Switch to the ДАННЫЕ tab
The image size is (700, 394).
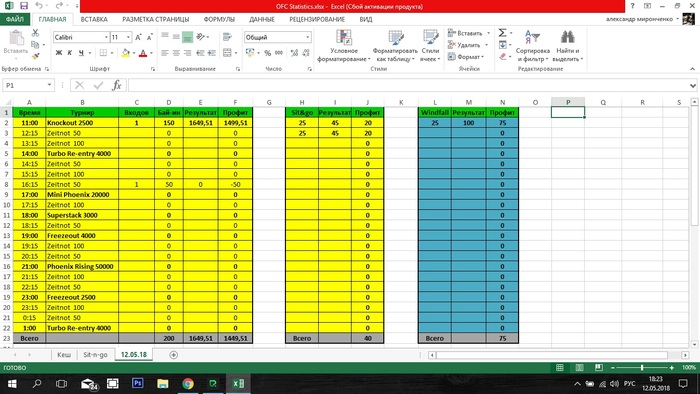[x=262, y=19]
